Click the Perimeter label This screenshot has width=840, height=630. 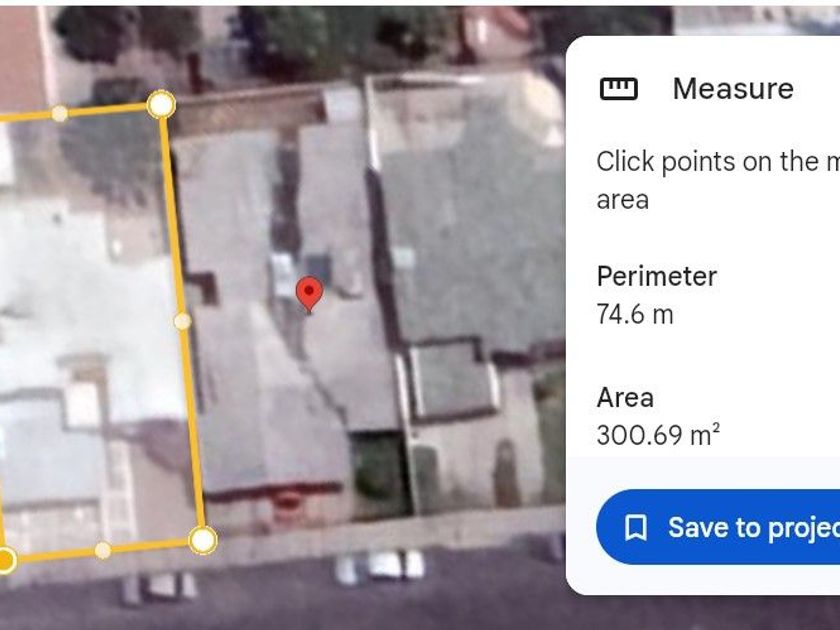[x=656, y=276]
